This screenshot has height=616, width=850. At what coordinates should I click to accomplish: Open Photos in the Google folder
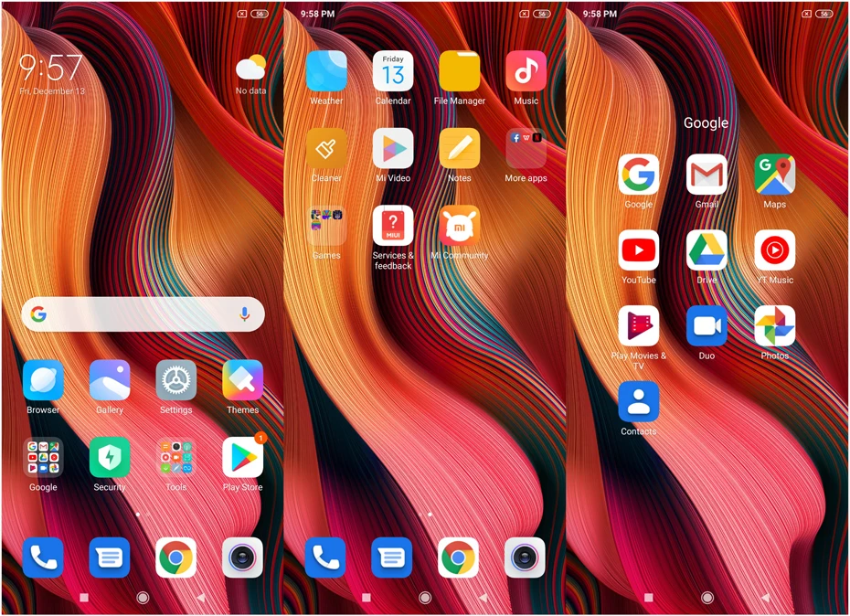(775, 326)
